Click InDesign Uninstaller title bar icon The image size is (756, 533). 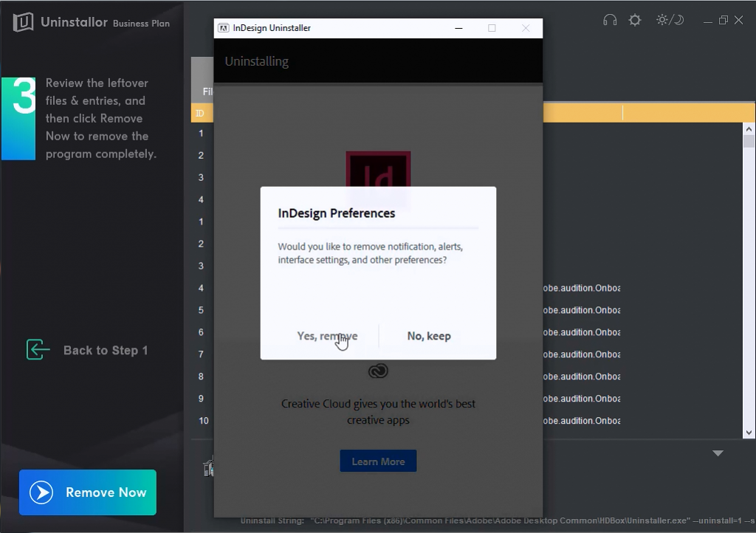(223, 28)
